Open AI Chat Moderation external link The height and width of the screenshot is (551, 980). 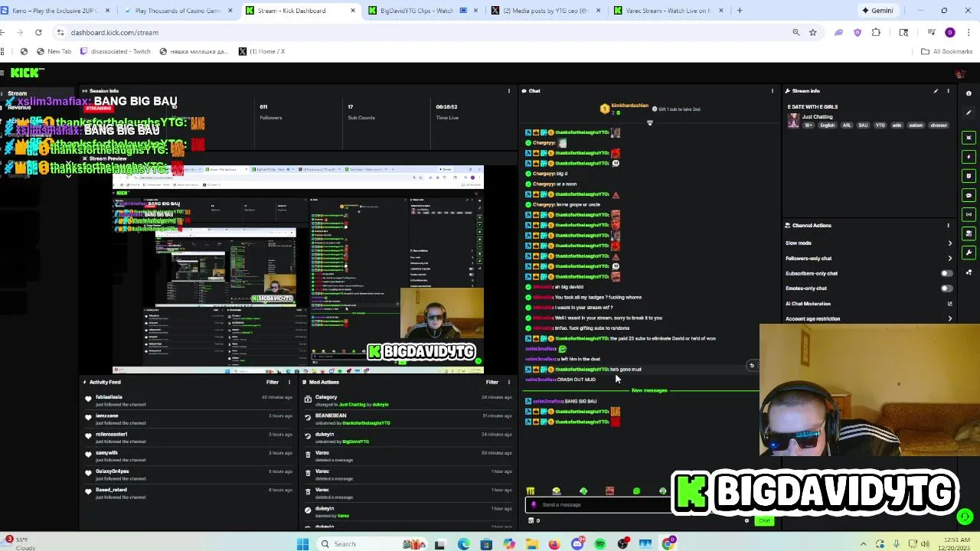coord(950,304)
